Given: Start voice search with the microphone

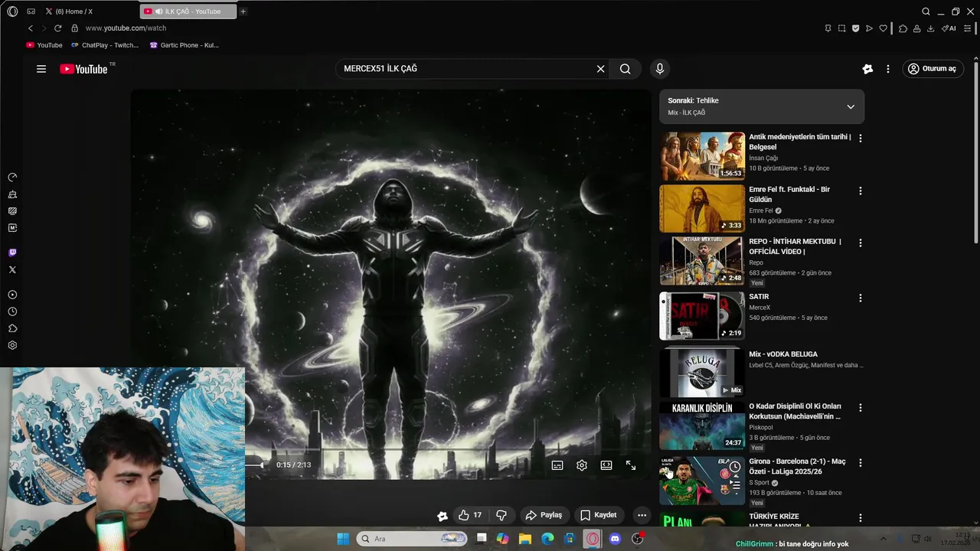Looking at the screenshot, I should point(660,69).
